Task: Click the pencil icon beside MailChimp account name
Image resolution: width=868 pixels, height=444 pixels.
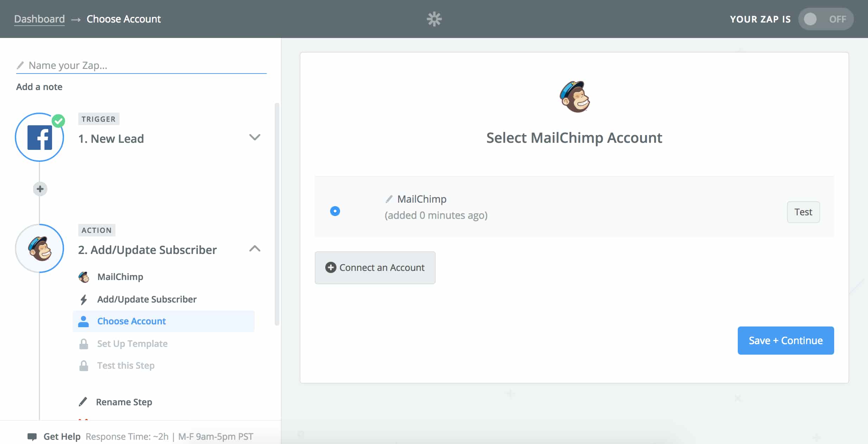Action: pyautogui.click(x=389, y=199)
